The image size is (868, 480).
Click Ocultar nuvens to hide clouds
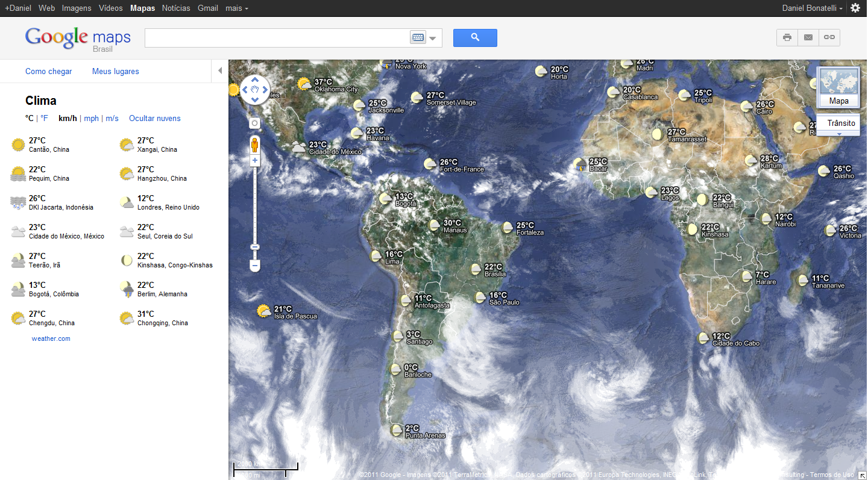click(154, 118)
